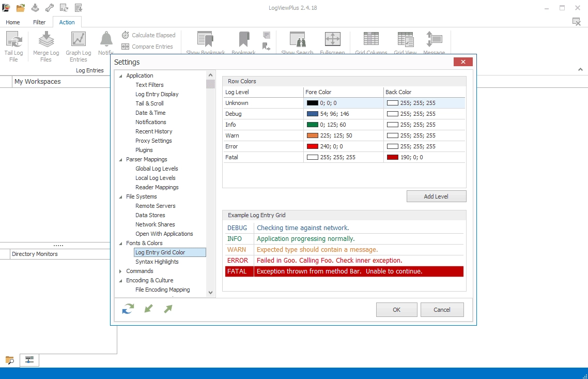This screenshot has height=379, width=588.
Task: Click the green up-right arrow icon
Action: click(x=168, y=309)
